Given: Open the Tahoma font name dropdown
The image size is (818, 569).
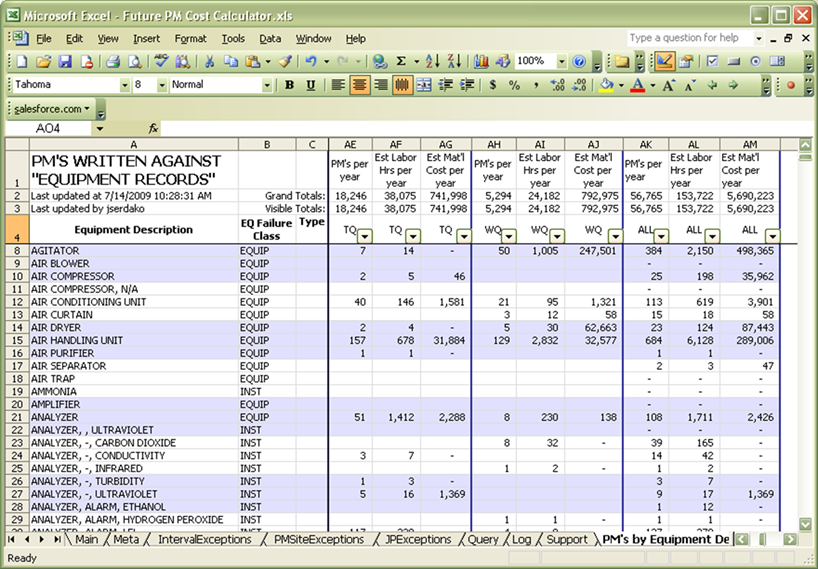Looking at the screenshot, I should pyautogui.click(x=125, y=85).
